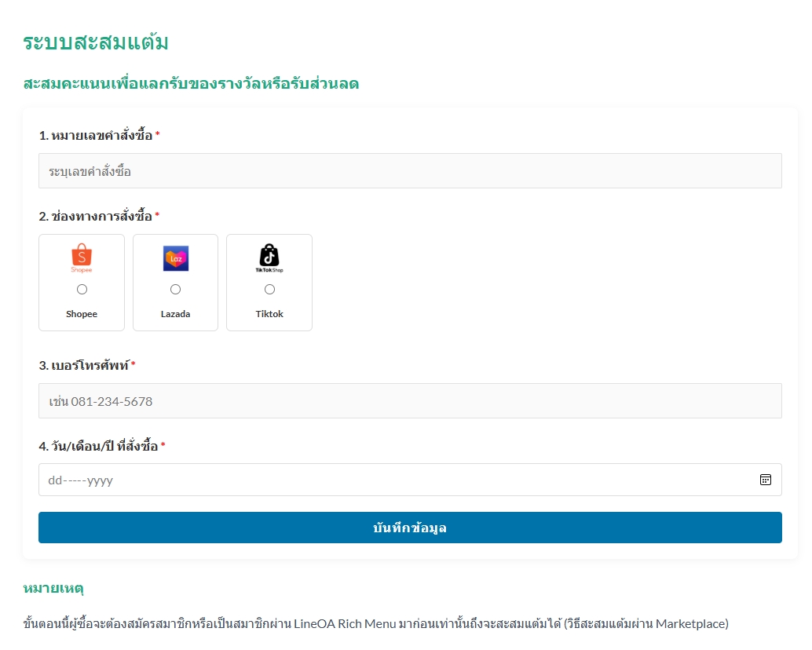Click the "Tiktok" text label
The width and height of the screenshot is (812, 650).
[269, 314]
